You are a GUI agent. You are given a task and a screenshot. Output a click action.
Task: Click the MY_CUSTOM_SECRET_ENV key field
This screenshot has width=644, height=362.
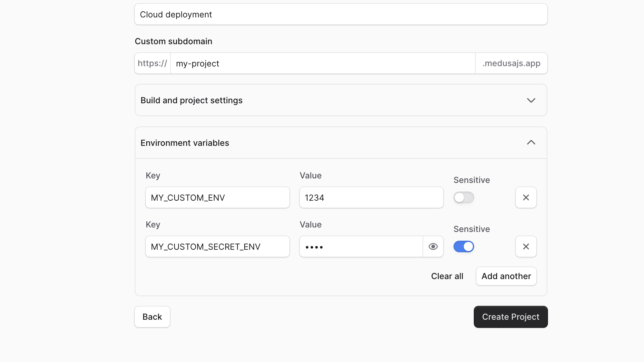217,246
